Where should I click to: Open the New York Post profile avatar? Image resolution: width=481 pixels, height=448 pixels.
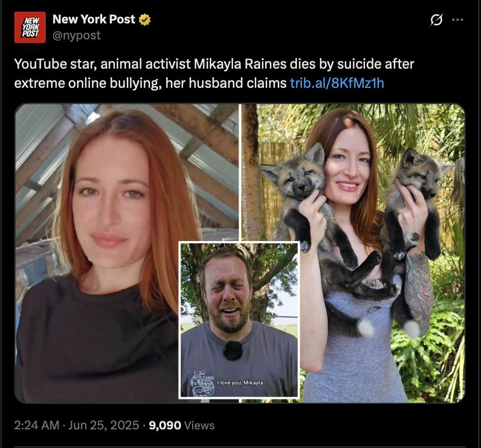[30, 27]
